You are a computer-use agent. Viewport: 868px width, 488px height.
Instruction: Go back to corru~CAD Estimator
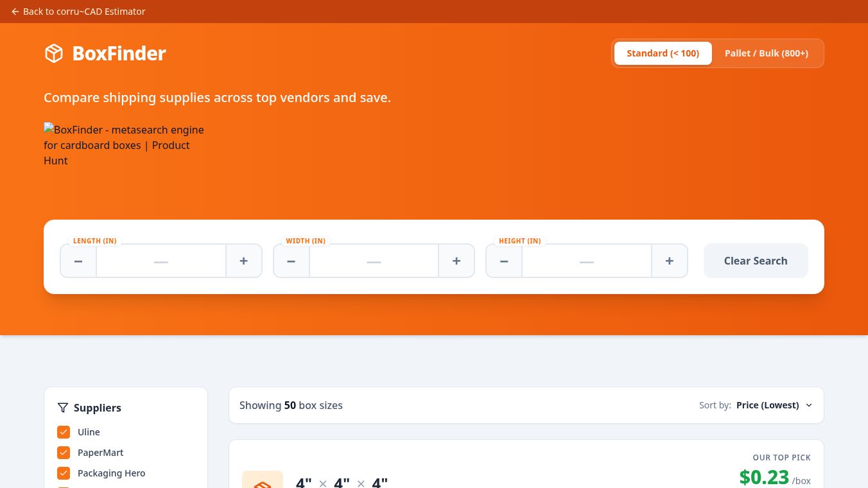(78, 12)
